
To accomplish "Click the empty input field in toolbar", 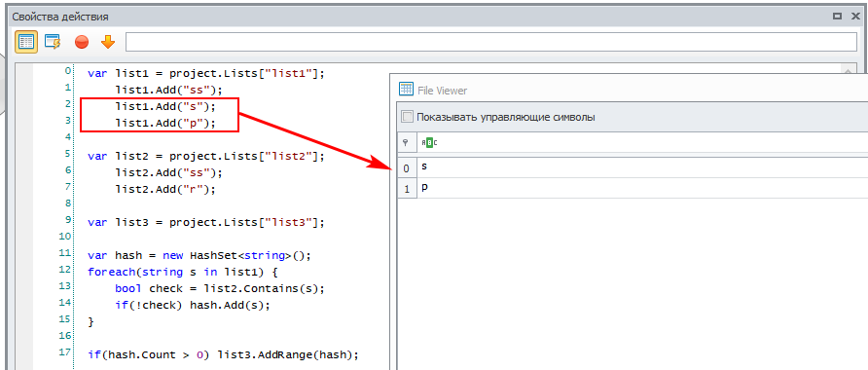I will (x=491, y=42).
